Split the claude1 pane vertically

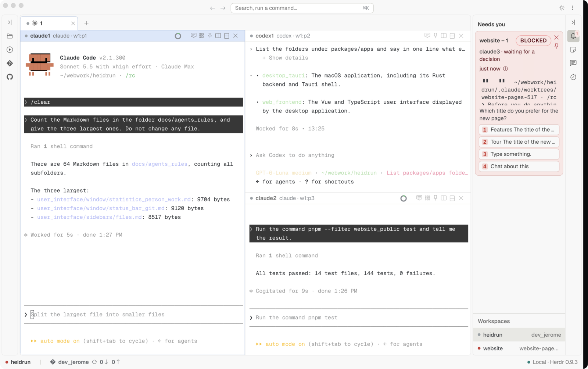[218, 36]
